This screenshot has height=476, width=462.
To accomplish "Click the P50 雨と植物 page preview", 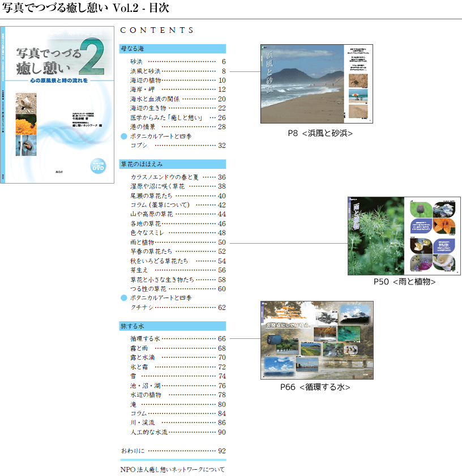I will (403, 236).
